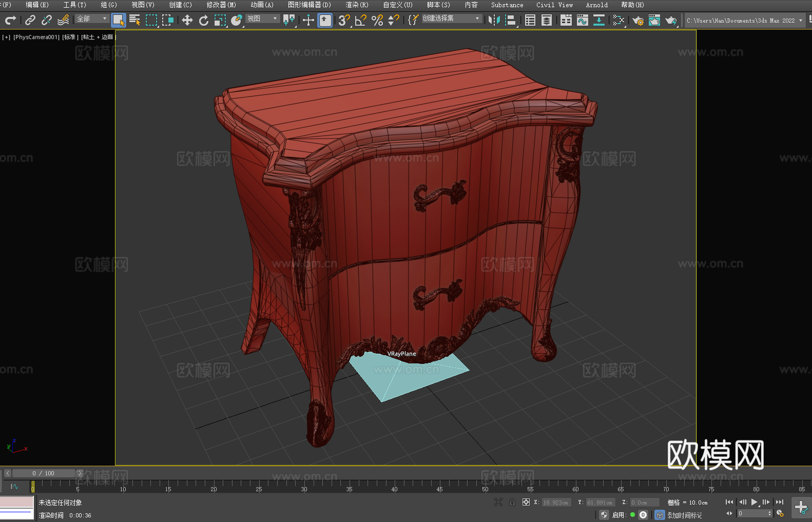
Task: Open the 全部 selection filter dropdown
Action: coord(92,19)
